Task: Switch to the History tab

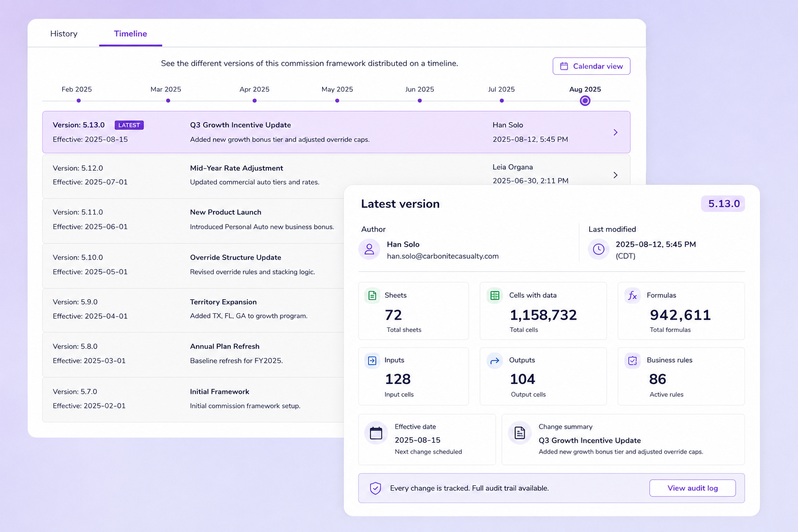Action: pos(64,34)
